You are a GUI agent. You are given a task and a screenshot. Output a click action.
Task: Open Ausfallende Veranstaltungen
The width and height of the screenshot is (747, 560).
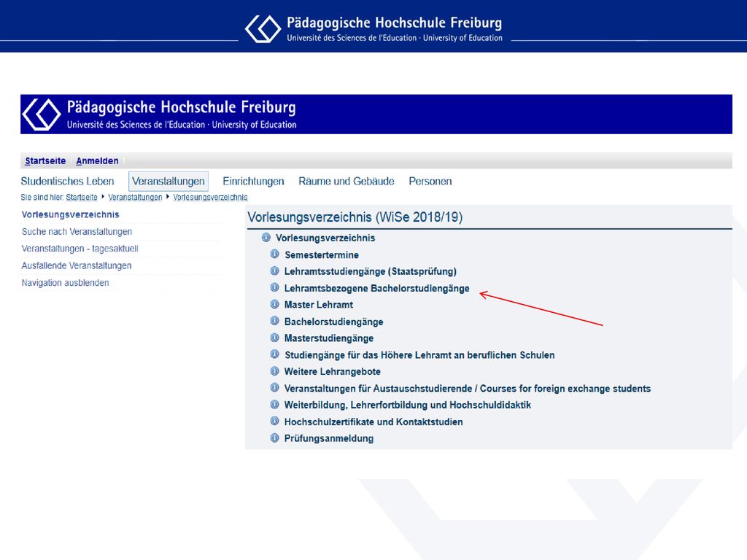click(x=76, y=265)
